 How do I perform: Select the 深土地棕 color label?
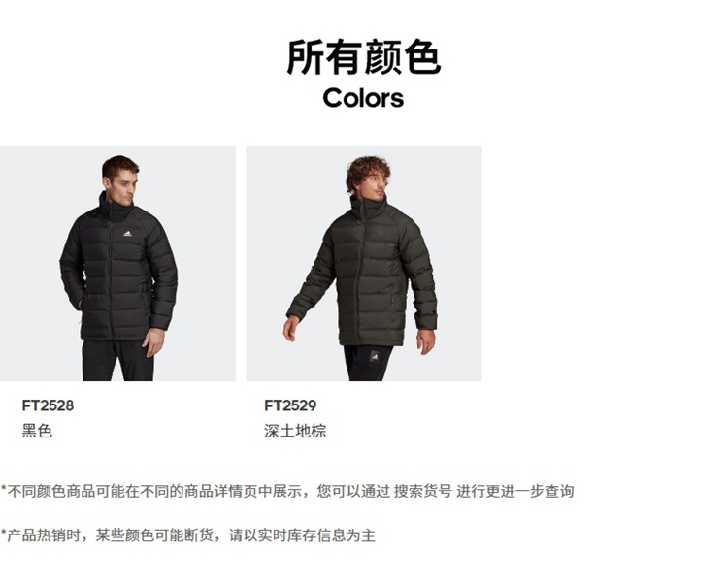point(295,431)
